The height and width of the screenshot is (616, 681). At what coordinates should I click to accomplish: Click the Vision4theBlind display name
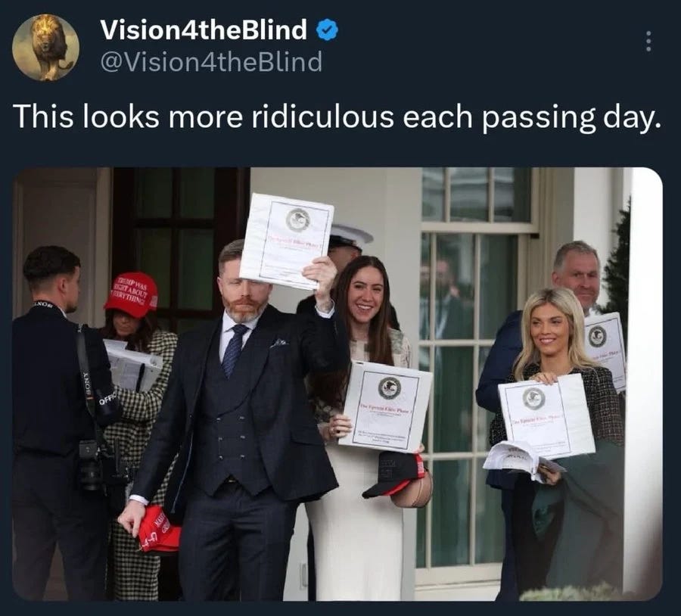[x=204, y=30]
